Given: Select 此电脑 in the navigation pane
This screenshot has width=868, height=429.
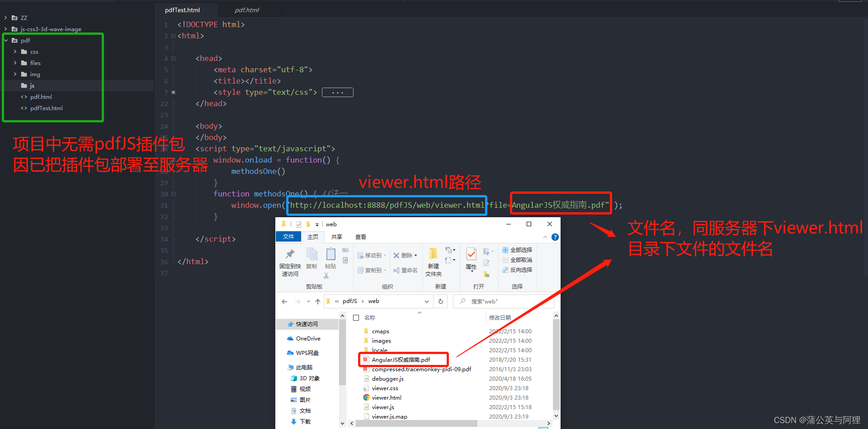Looking at the screenshot, I should coord(300,367).
